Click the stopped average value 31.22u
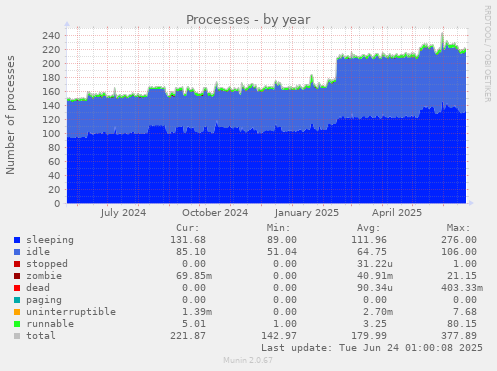Screen dimensions: 497x371 click(375, 264)
